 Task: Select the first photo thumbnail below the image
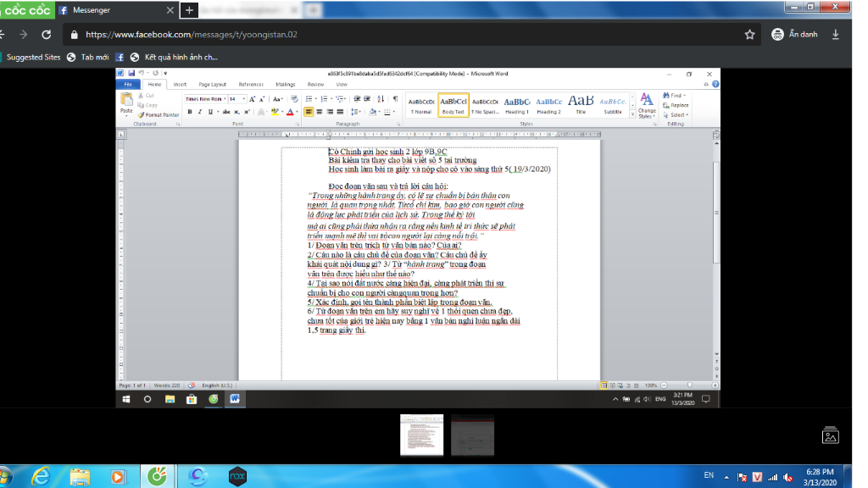tap(422, 435)
